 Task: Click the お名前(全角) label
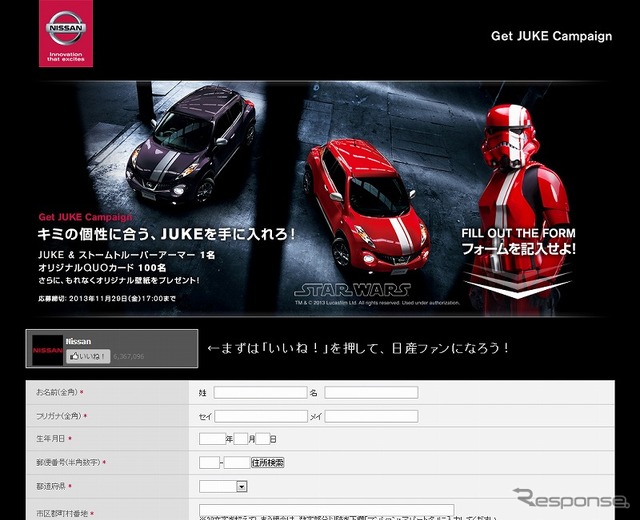[57, 392]
